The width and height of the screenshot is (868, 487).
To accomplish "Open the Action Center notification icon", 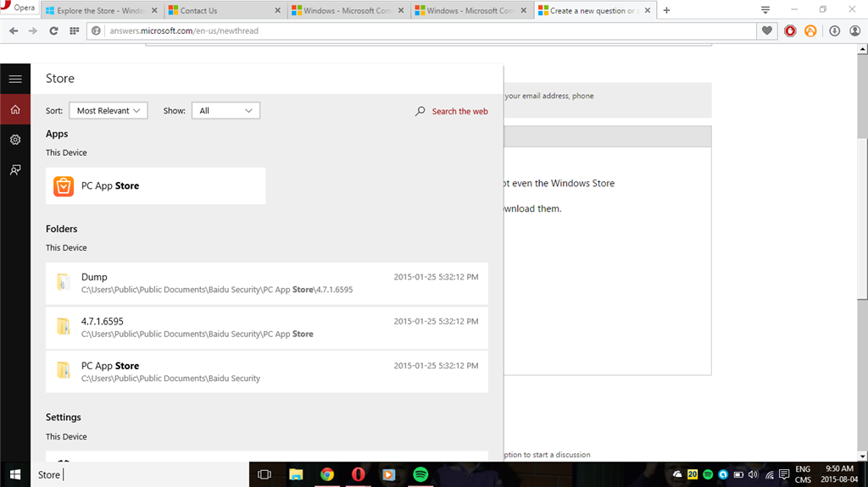I will (784, 474).
